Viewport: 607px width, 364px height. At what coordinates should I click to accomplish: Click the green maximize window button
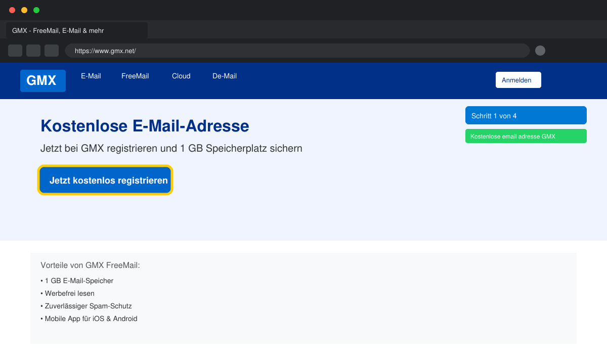click(36, 10)
